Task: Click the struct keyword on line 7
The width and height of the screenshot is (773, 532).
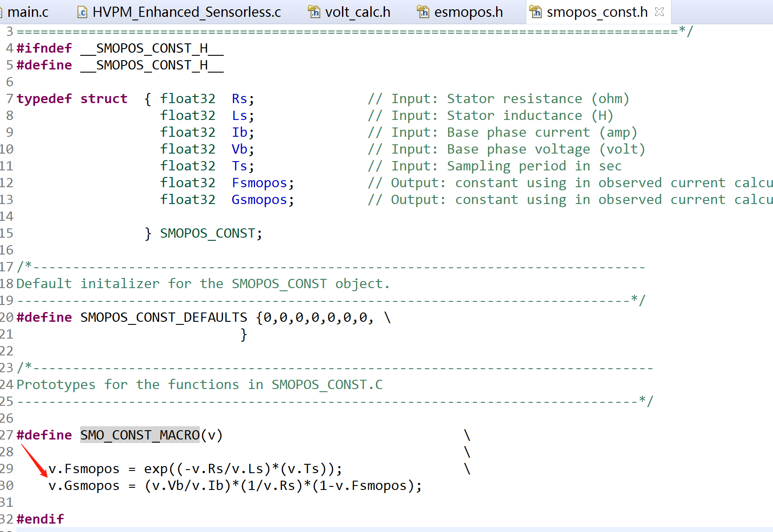Action: click(104, 99)
